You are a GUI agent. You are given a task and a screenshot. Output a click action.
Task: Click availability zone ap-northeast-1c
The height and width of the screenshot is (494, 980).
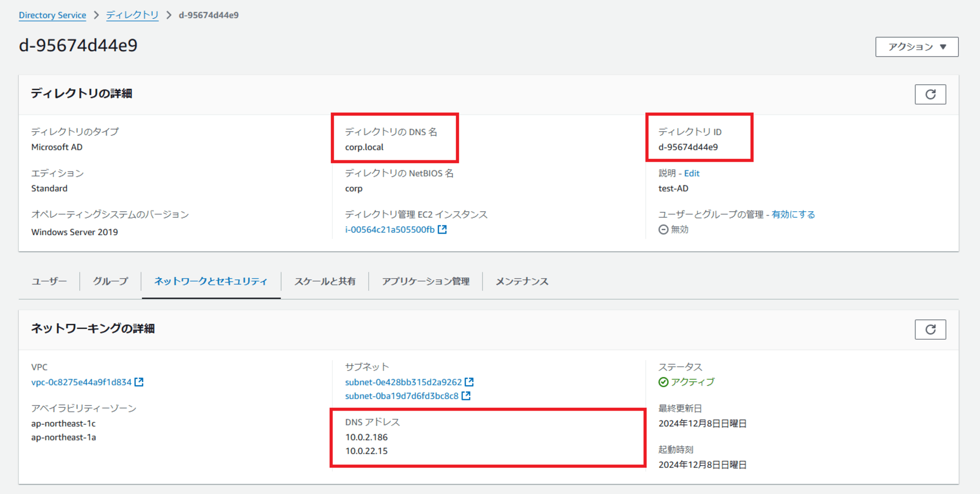click(x=64, y=423)
